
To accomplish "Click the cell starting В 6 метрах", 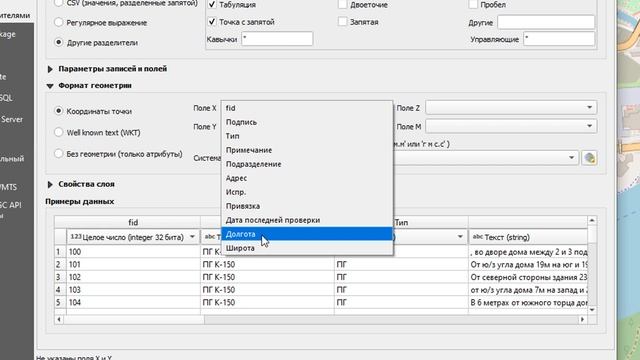I will (x=528, y=302).
